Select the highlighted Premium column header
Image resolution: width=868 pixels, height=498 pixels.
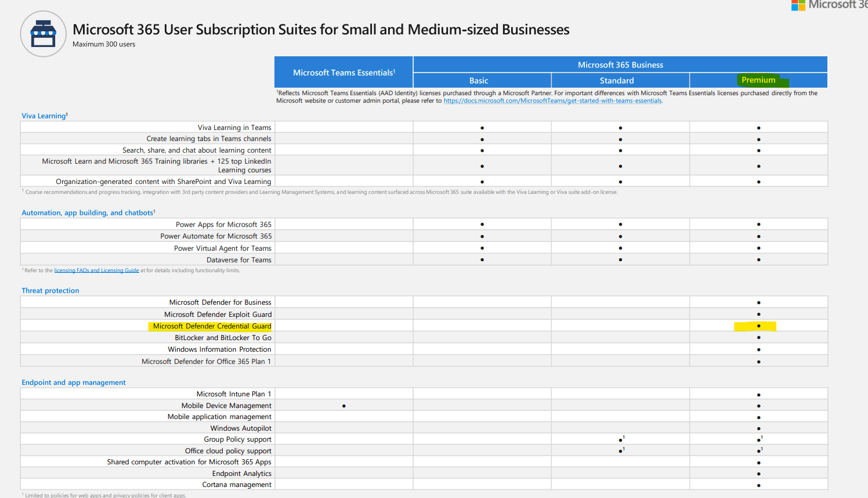pyautogui.click(x=758, y=80)
